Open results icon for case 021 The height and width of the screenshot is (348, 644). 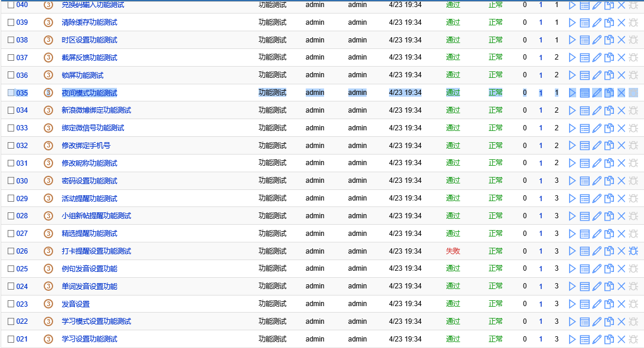(x=584, y=339)
